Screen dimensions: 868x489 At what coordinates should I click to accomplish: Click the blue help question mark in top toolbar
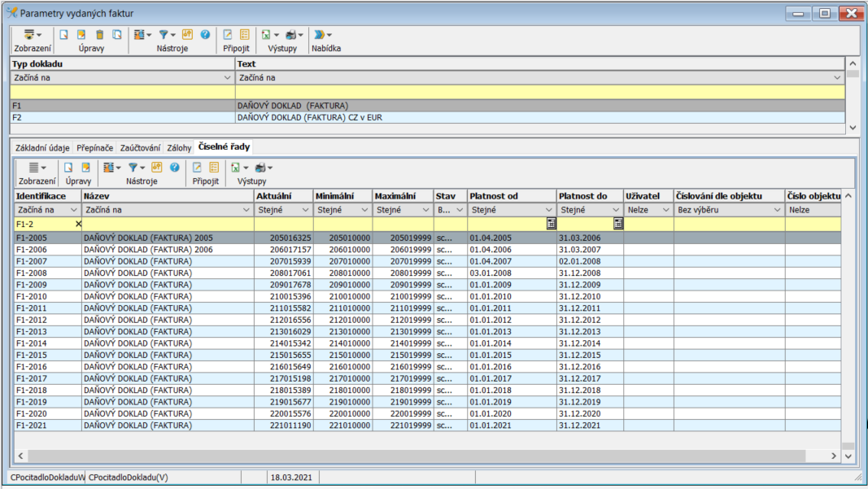[205, 35]
